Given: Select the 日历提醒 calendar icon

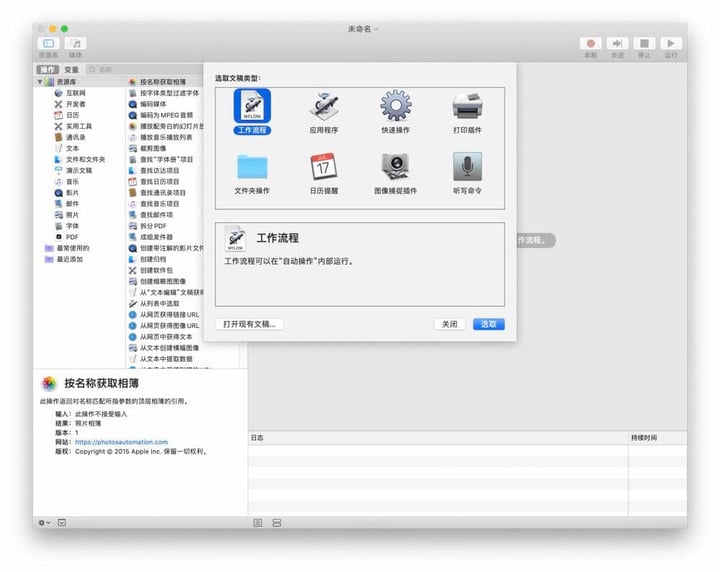Looking at the screenshot, I should 323,167.
